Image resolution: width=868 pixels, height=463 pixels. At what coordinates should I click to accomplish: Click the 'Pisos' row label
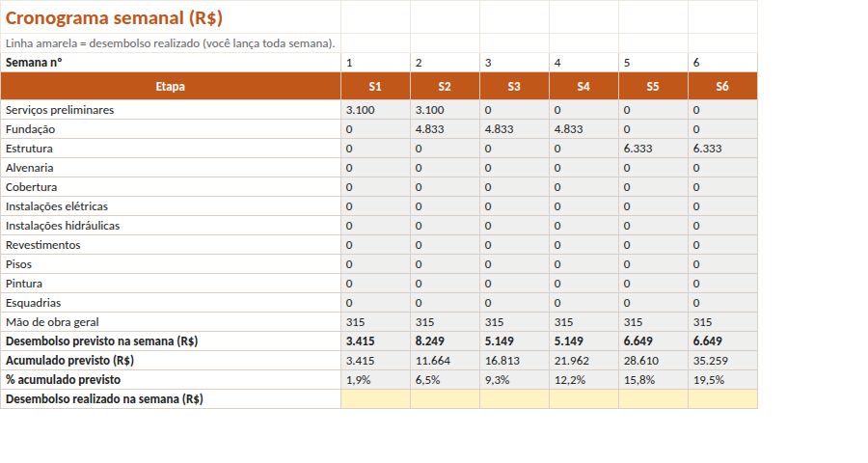[x=171, y=264]
